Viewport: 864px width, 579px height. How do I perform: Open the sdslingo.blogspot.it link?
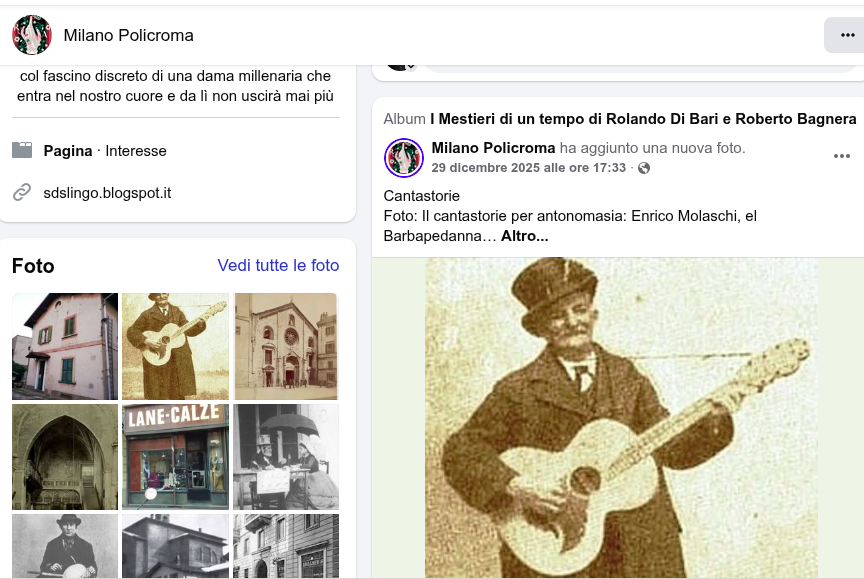point(107,192)
